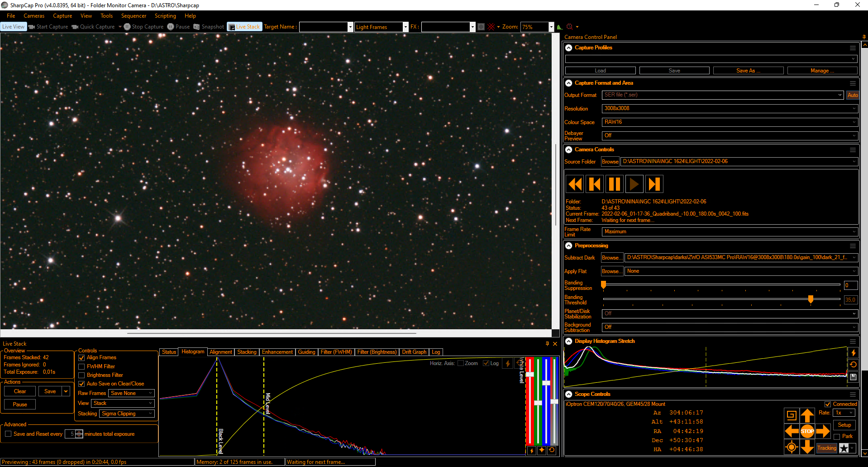The image size is (868, 467).
Task: Jump to first frame in folder
Action: click(594, 184)
